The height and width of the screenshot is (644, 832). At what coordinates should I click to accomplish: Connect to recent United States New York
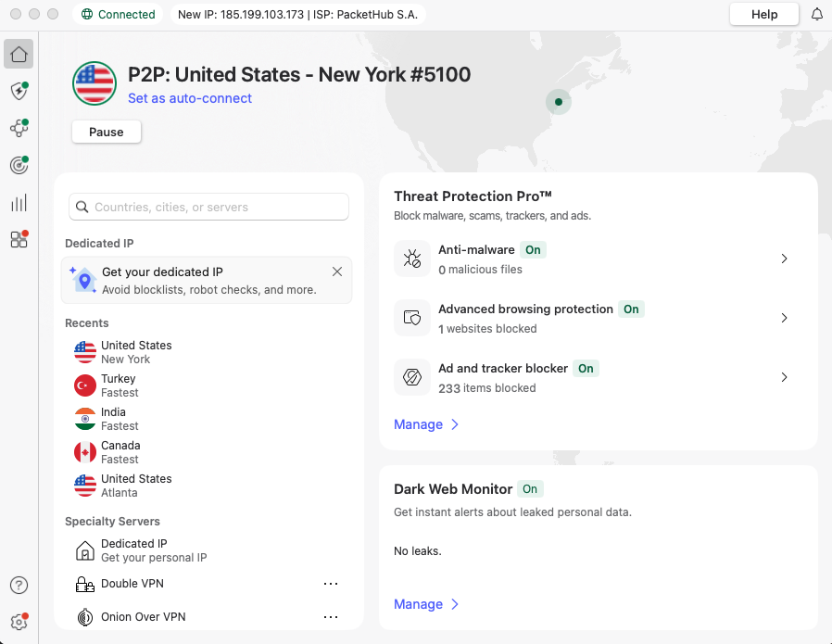click(x=207, y=352)
